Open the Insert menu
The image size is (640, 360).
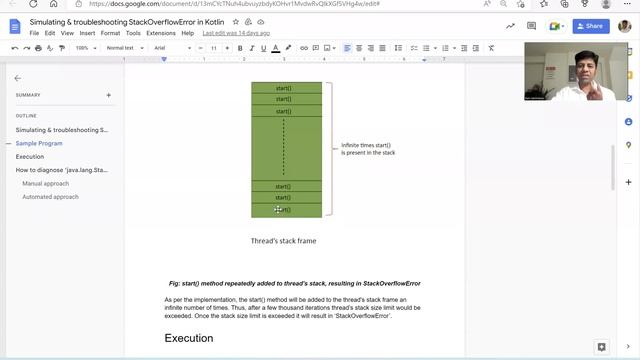pos(87,33)
